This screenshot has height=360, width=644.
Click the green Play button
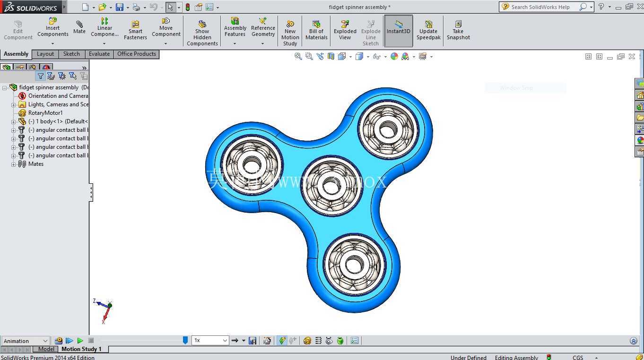coord(80,341)
